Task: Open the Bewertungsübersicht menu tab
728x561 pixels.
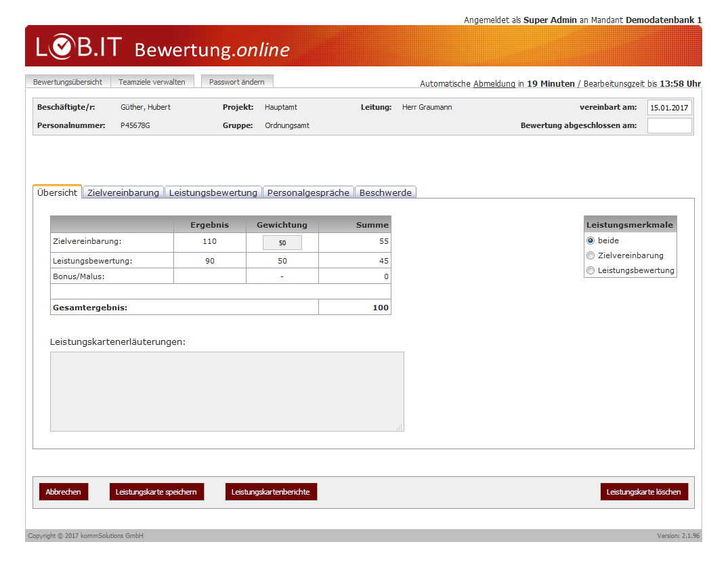Action: click(x=68, y=81)
